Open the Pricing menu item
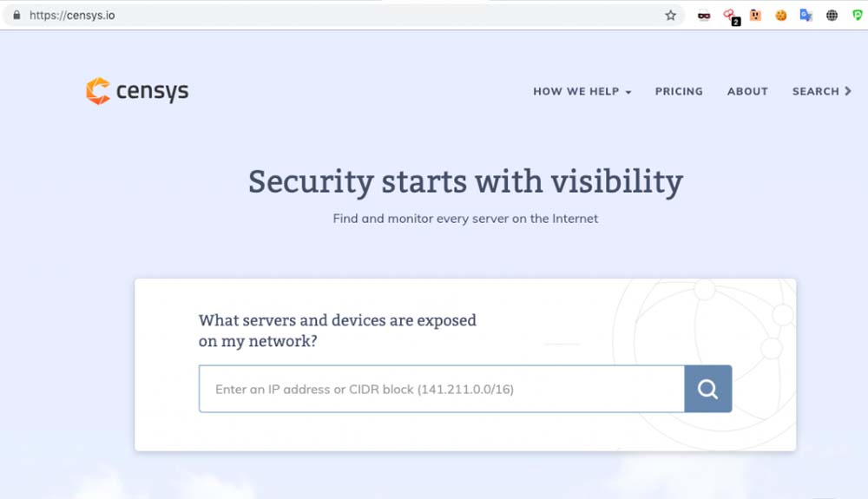This screenshot has height=499, width=868. 679,91
